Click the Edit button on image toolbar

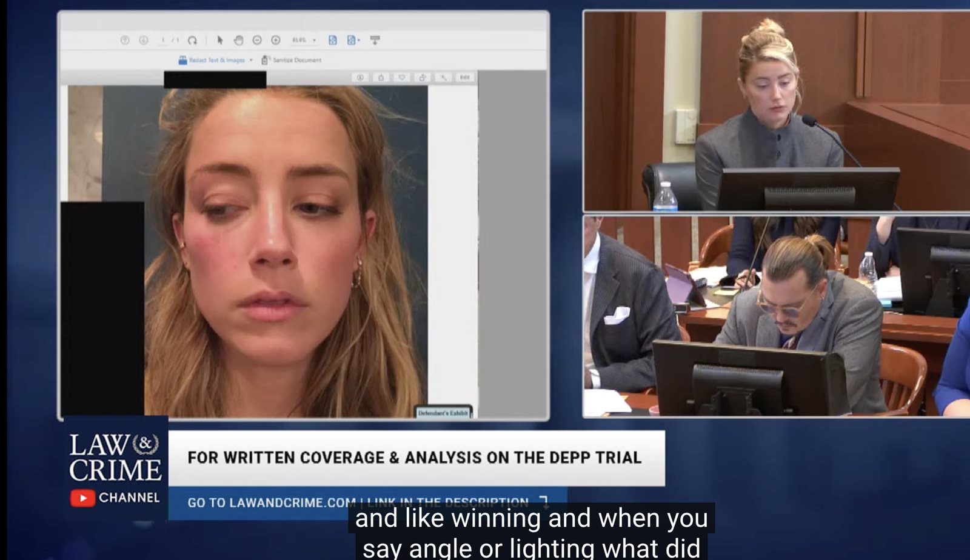464,78
